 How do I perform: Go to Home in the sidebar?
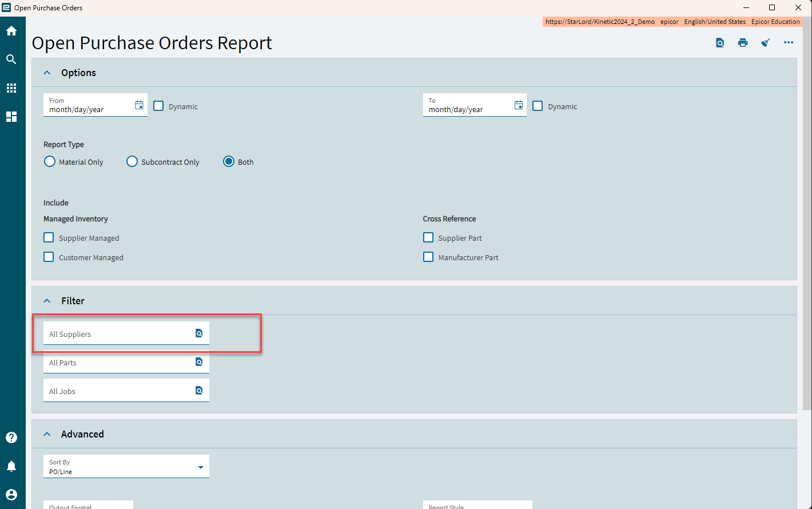(11, 31)
